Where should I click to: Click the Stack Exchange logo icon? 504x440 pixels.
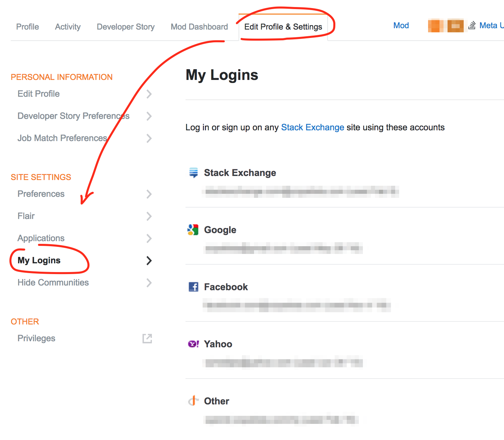click(x=194, y=173)
